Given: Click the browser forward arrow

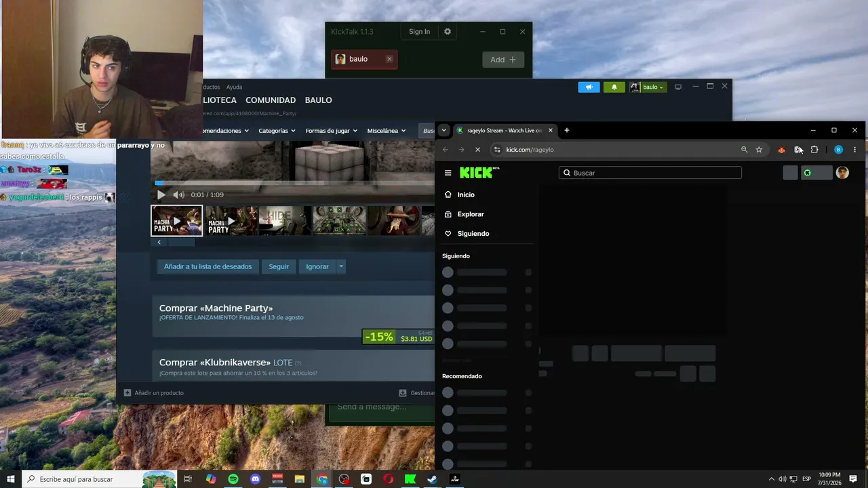Looking at the screenshot, I should coord(461,150).
